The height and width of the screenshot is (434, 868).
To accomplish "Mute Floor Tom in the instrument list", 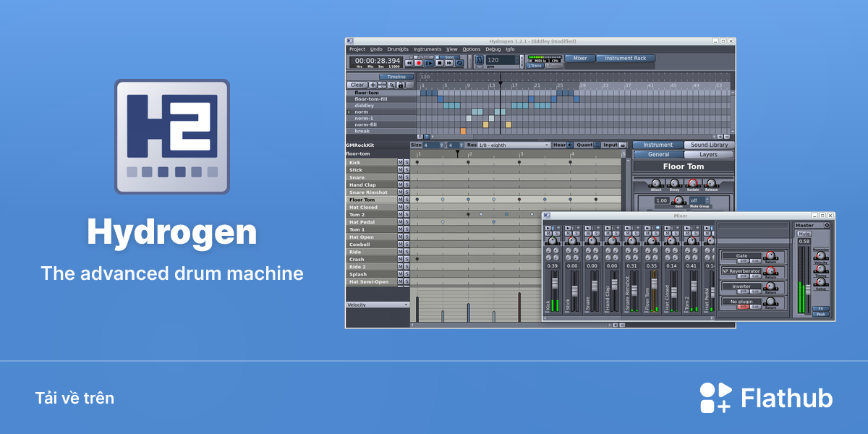I will (400, 200).
